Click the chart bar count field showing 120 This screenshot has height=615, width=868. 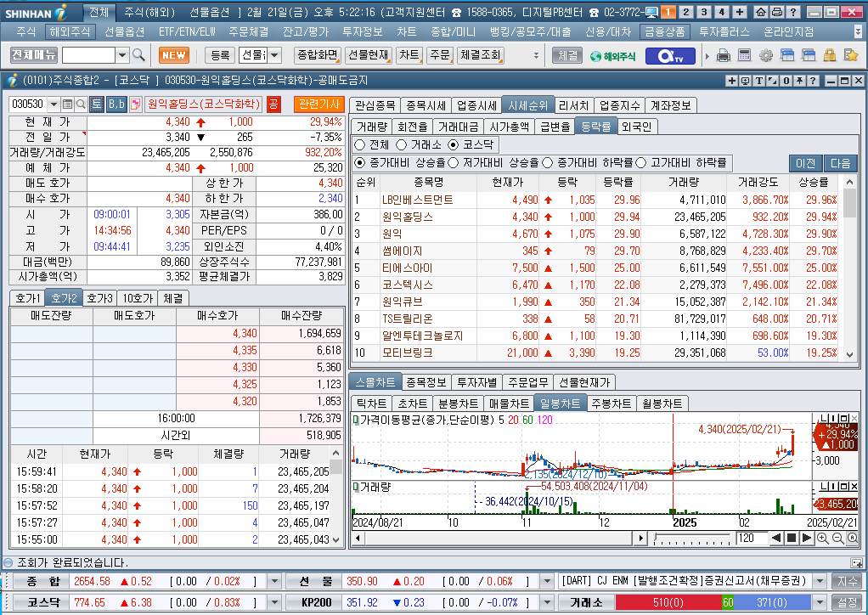750,538
